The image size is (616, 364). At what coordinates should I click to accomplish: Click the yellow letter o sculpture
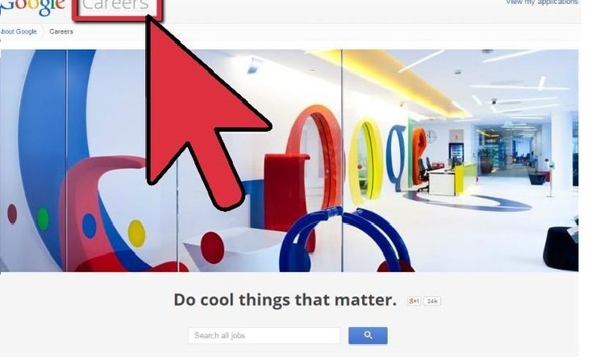coord(366,162)
